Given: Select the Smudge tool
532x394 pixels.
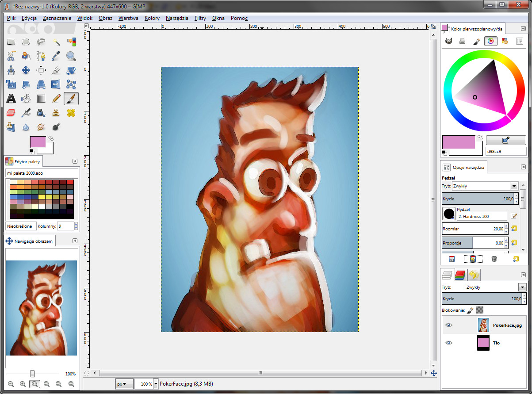Looking at the screenshot, I should (41, 127).
